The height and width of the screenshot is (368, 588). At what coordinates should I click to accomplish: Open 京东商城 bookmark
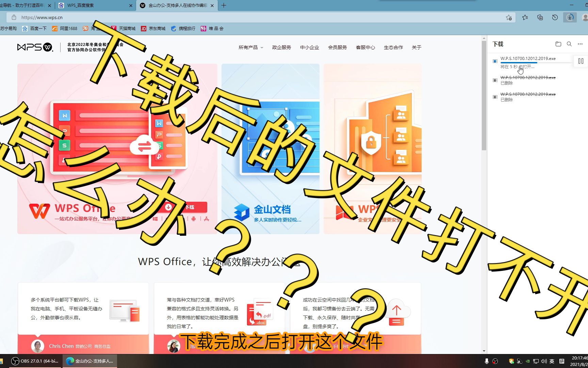[153, 29]
